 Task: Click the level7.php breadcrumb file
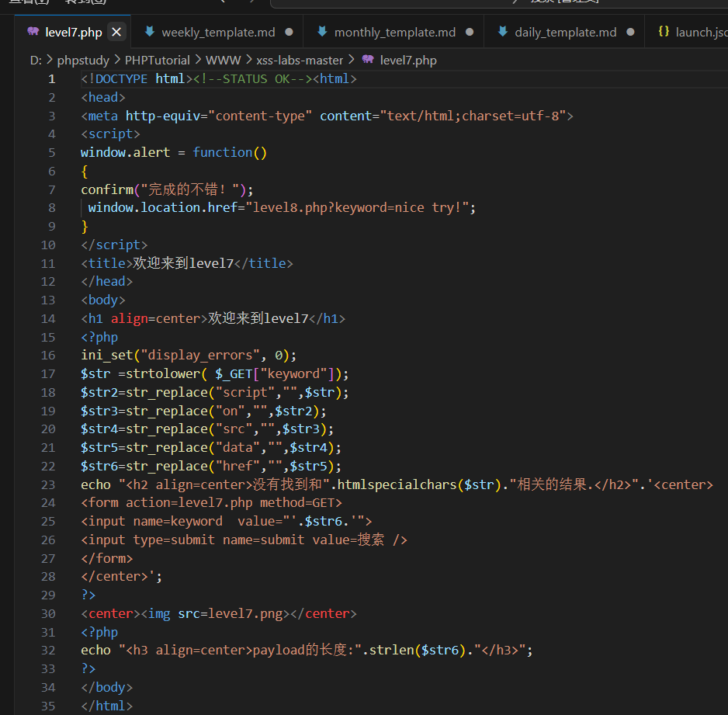coord(408,61)
